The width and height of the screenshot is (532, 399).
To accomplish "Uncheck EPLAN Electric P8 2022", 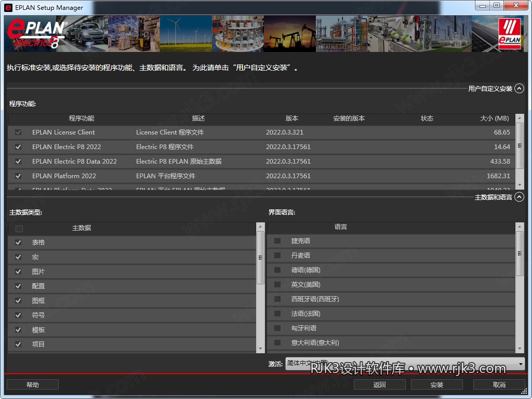I will click(x=18, y=147).
